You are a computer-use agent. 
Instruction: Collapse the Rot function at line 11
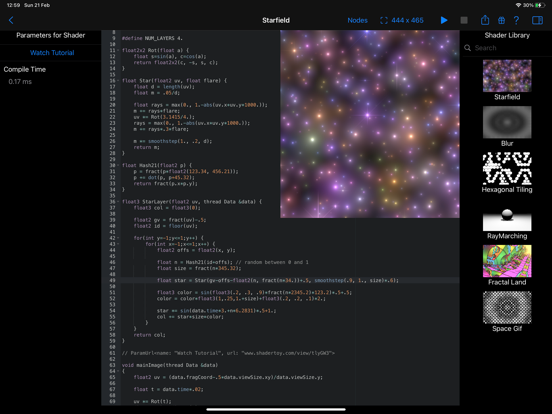pyautogui.click(x=118, y=50)
